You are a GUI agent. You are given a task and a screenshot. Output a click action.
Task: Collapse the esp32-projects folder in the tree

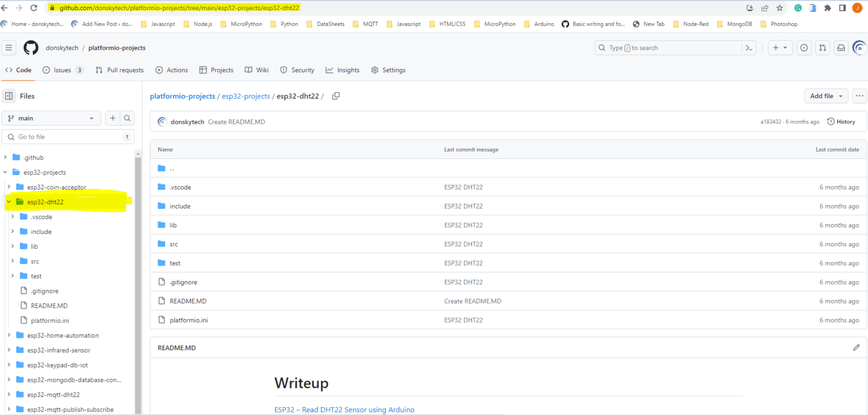point(6,172)
